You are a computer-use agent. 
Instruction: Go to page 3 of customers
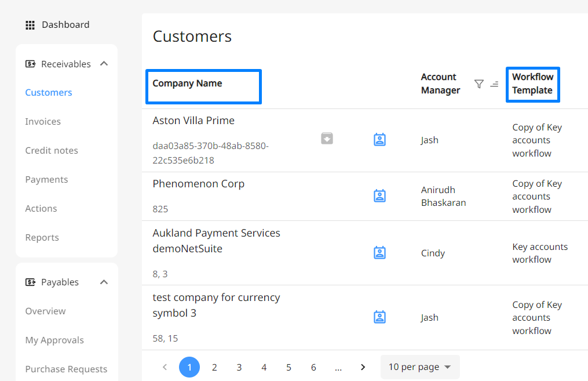click(239, 367)
